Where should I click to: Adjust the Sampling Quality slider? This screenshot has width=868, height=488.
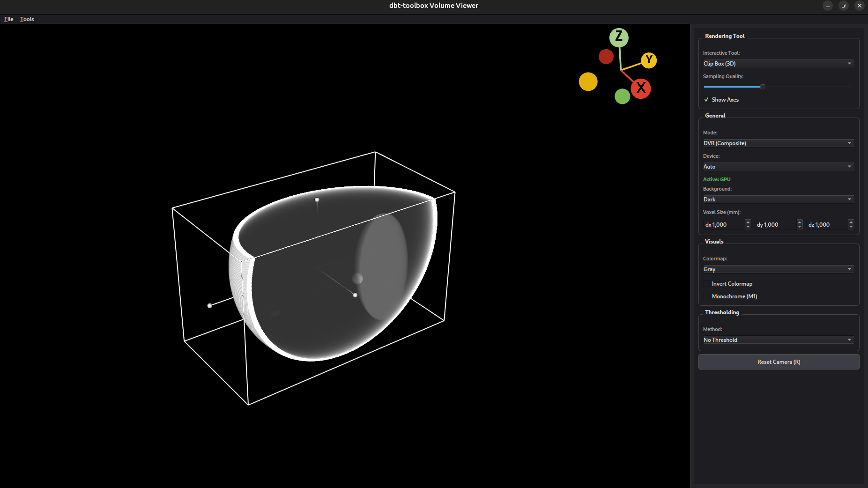coord(762,87)
